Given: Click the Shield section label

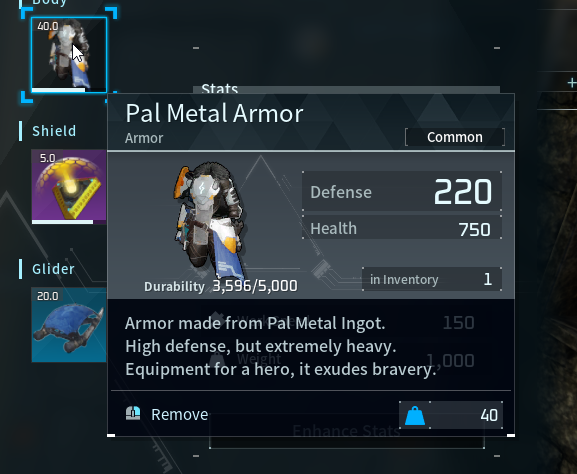Looking at the screenshot, I should pos(54,131).
